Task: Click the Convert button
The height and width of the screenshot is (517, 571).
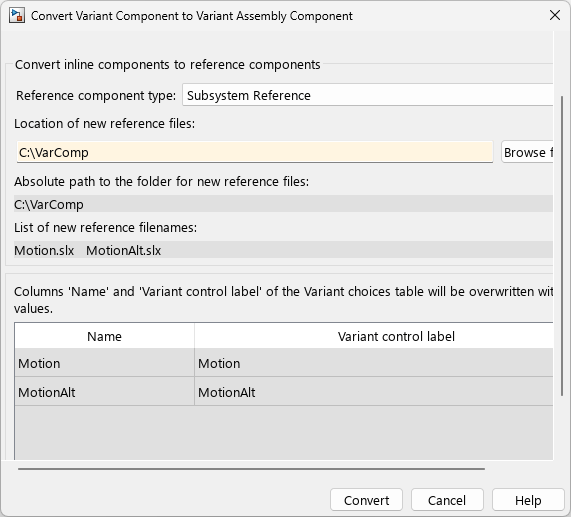Action: [366, 500]
